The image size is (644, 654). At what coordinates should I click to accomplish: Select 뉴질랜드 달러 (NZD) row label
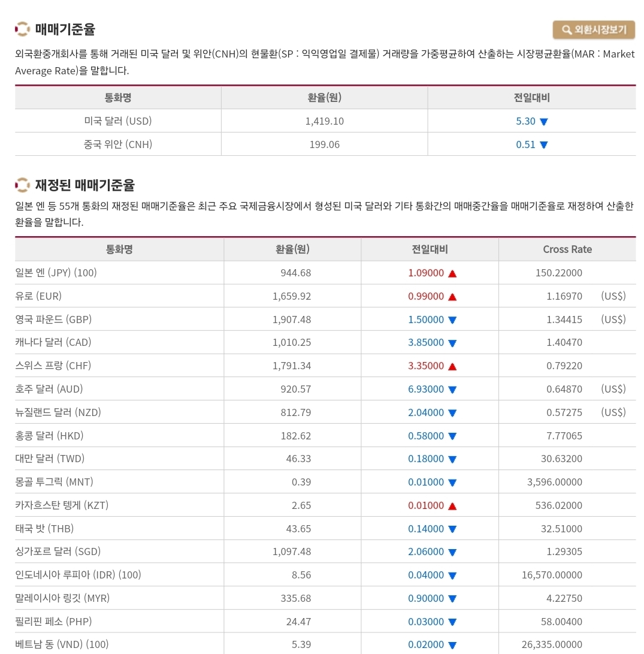click(x=58, y=412)
